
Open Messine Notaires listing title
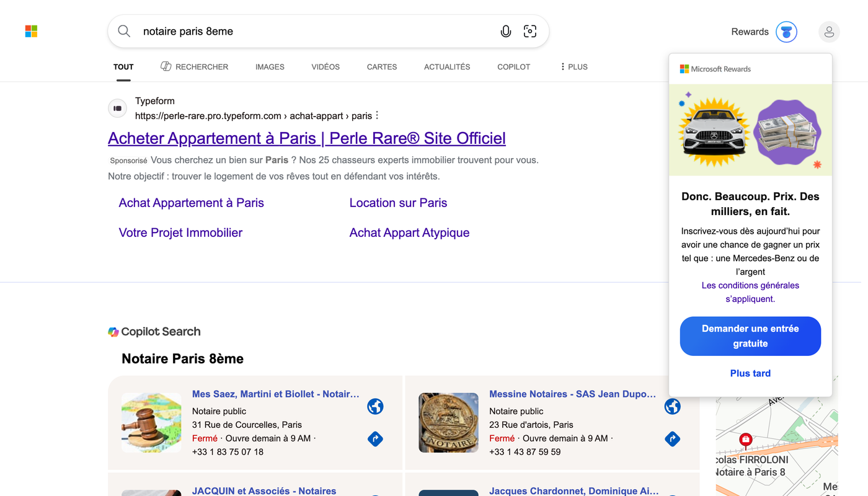[x=573, y=394]
